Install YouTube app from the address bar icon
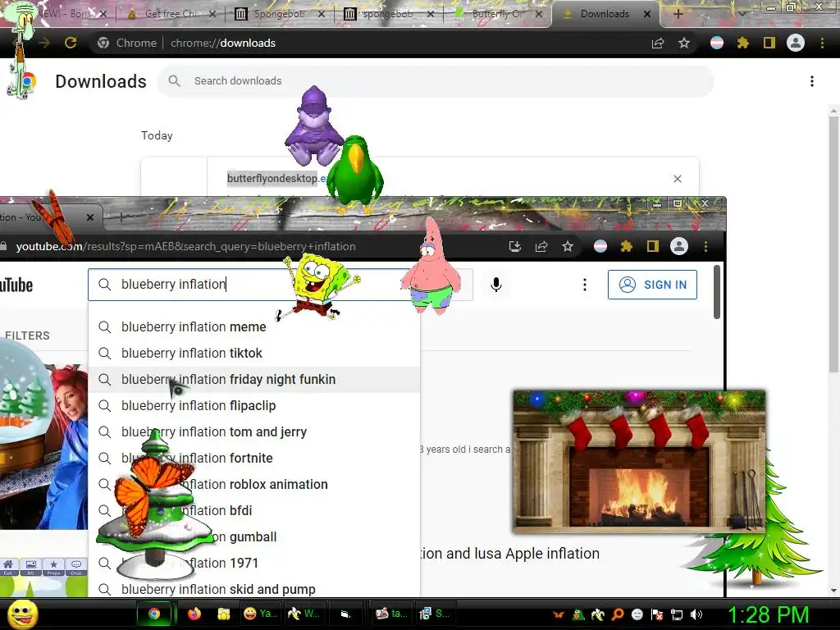 point(515,246)
